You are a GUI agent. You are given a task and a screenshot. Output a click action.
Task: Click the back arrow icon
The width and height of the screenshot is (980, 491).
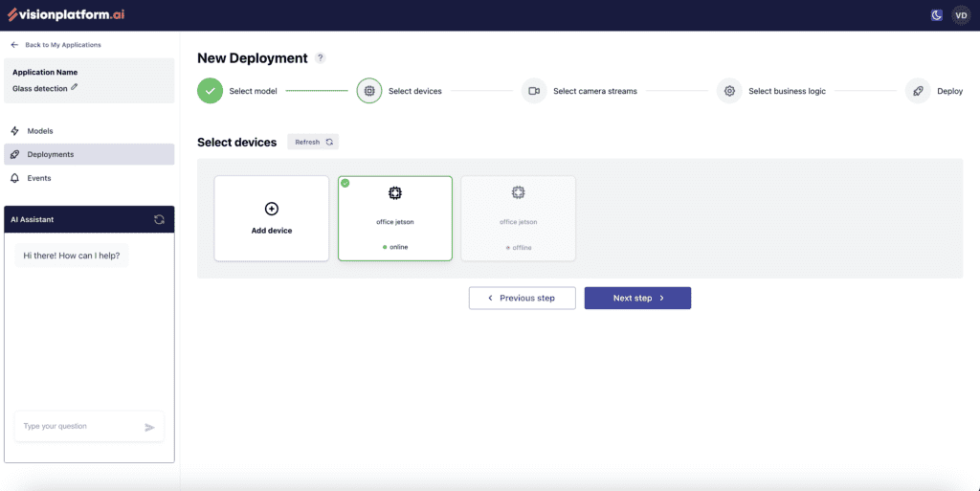tap(14, 45)
